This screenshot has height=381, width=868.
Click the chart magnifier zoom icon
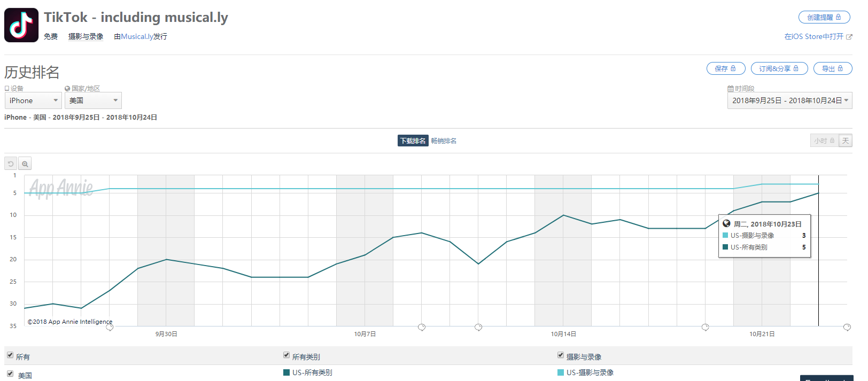(x=25, y=164)
